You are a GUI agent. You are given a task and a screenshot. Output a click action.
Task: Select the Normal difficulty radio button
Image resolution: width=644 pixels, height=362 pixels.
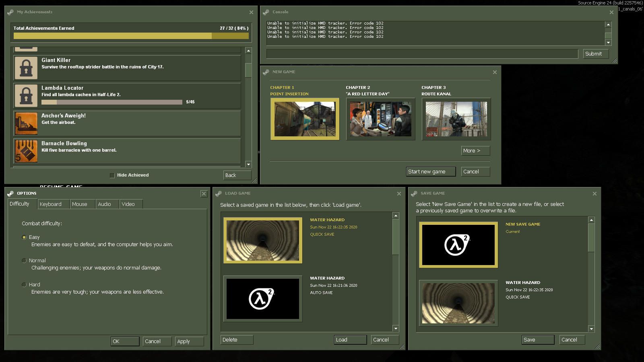click(x=24, y=260)
